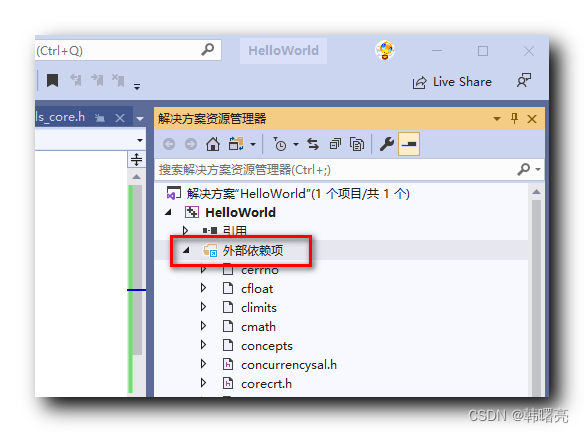This screenshot has width=584, height=432.
Task: Click the Solution Explorer vertical scrollbar track
Action: tap(536, 298)
